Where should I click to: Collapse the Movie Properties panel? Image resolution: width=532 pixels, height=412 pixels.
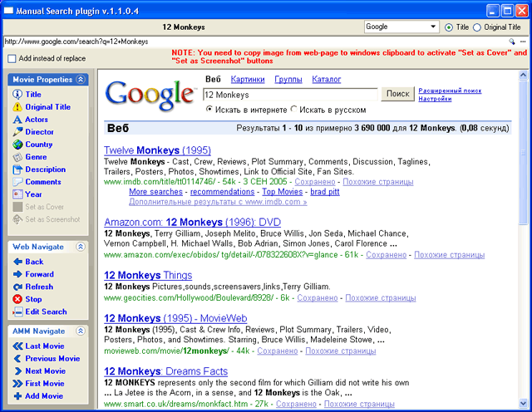81,80
